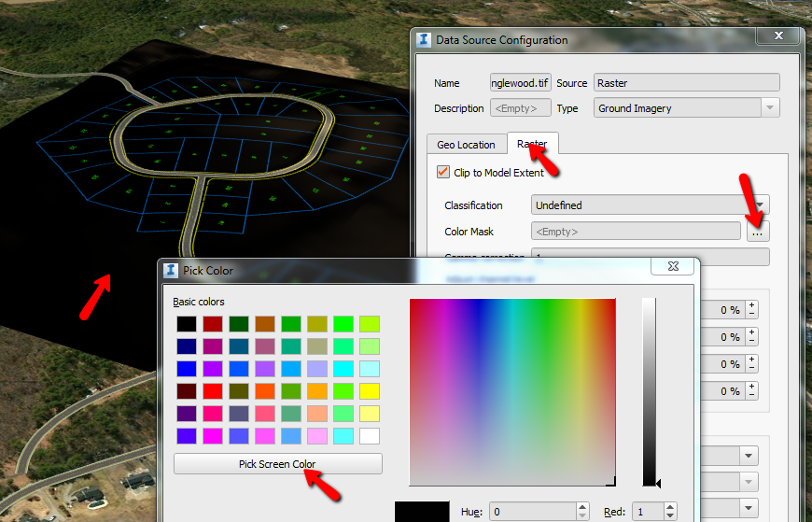The height and width of the screenshot is (522, 812).
Task: Switch to the Raster tab
Action: pos(532,144)
